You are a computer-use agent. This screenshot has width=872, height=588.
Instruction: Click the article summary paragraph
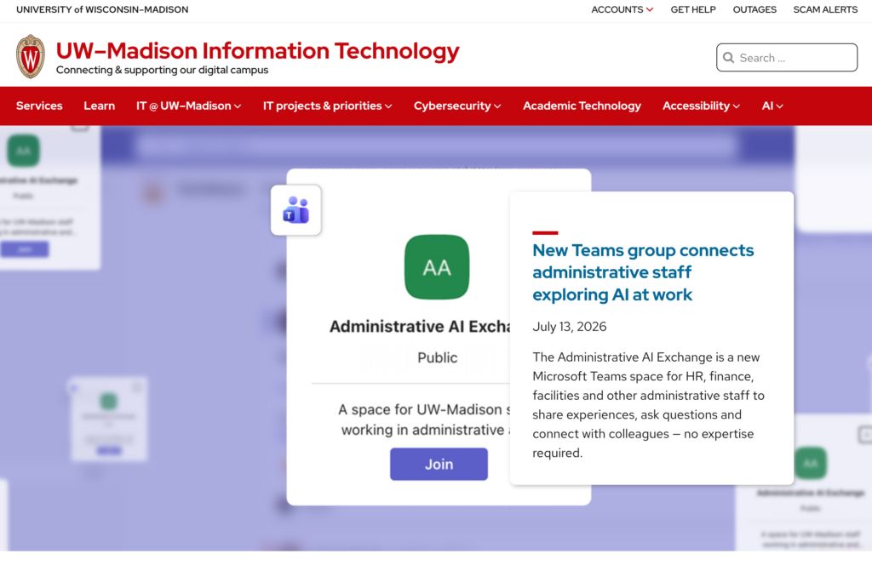(x=648, y=404)
